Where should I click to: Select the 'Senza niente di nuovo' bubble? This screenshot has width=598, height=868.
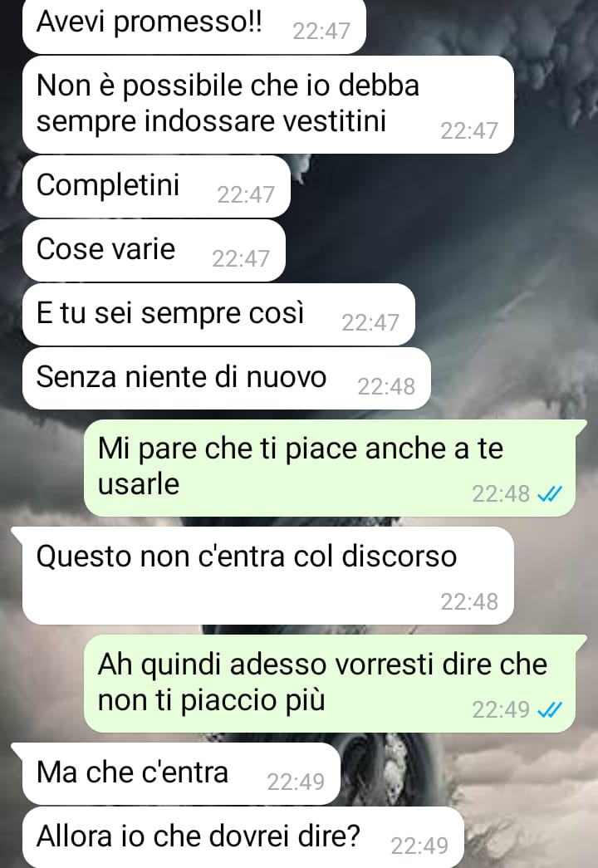pos(227,378)
